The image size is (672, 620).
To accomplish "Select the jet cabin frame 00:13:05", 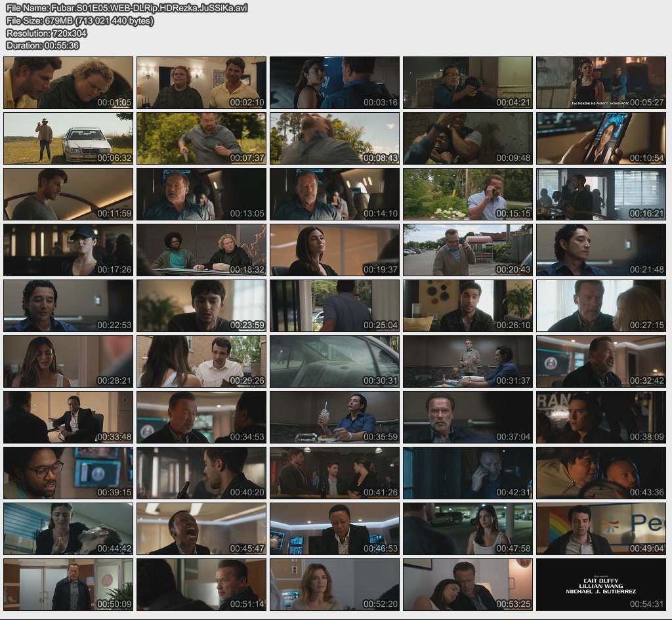I will pyautogui.click(x=201, y=194).
